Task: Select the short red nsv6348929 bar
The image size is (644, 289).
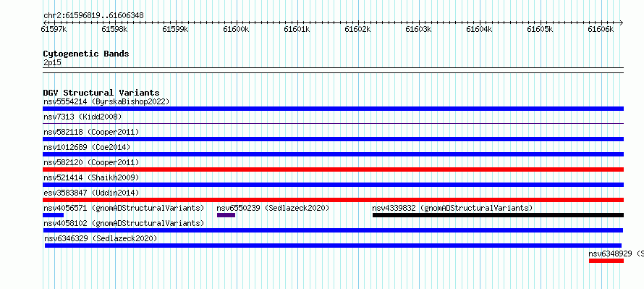Action: click(606, 261)
